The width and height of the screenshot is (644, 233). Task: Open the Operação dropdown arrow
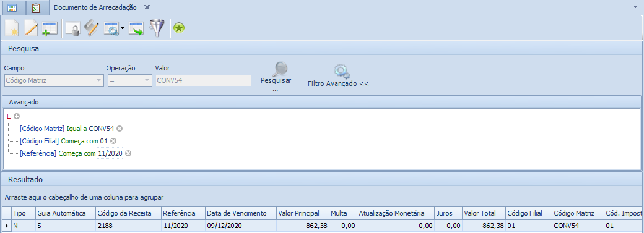pos(147,80)
